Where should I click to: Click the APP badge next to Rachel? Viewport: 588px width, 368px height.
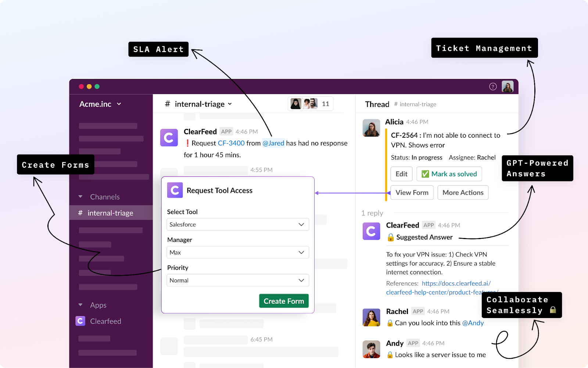(418, 311)
